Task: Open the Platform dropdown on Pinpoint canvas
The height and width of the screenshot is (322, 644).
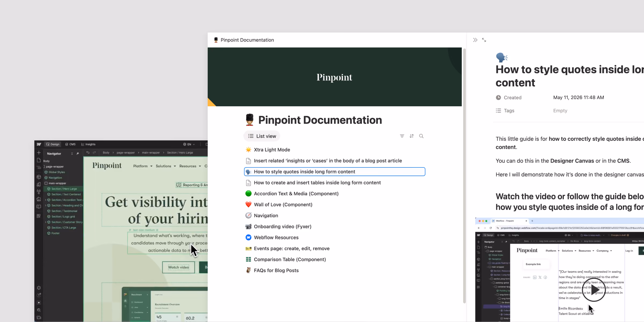Action: 143,166
